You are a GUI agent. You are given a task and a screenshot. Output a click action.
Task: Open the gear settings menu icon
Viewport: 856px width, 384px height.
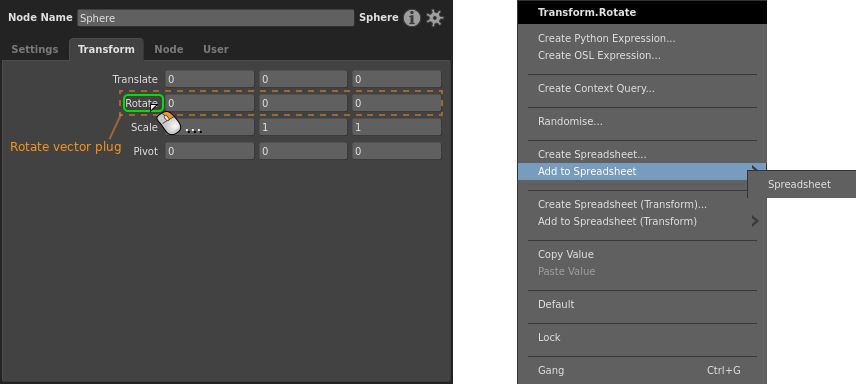tap(435, 18)
